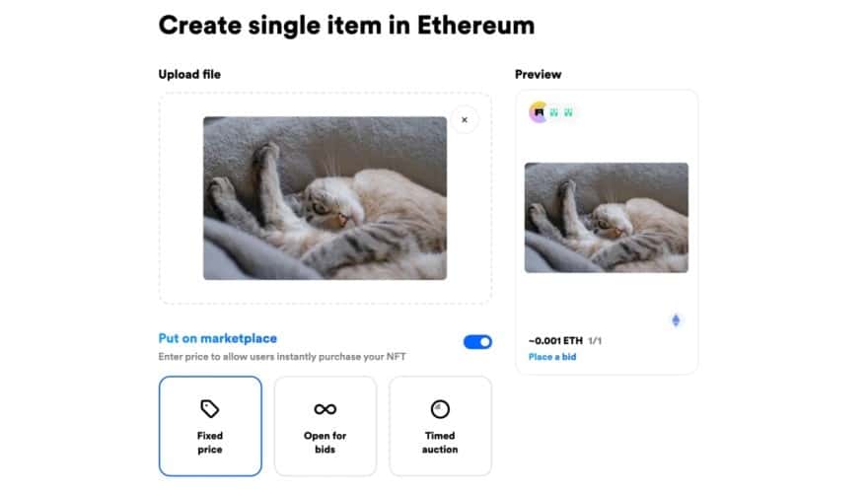Click the ~0.001 ETH price text
The width and height of the screenshot is (868, 493).
[x=555, y=341]
